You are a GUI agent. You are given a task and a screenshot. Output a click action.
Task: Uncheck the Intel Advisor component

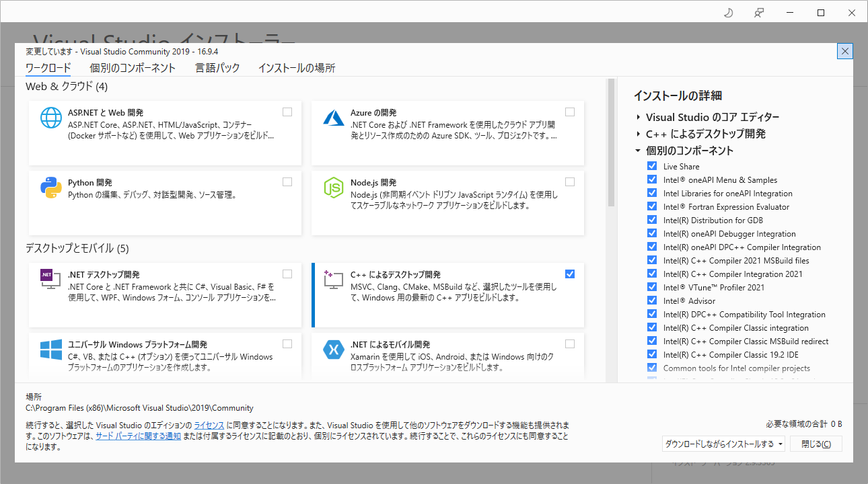pyautogui.click(x=651, y=300)
